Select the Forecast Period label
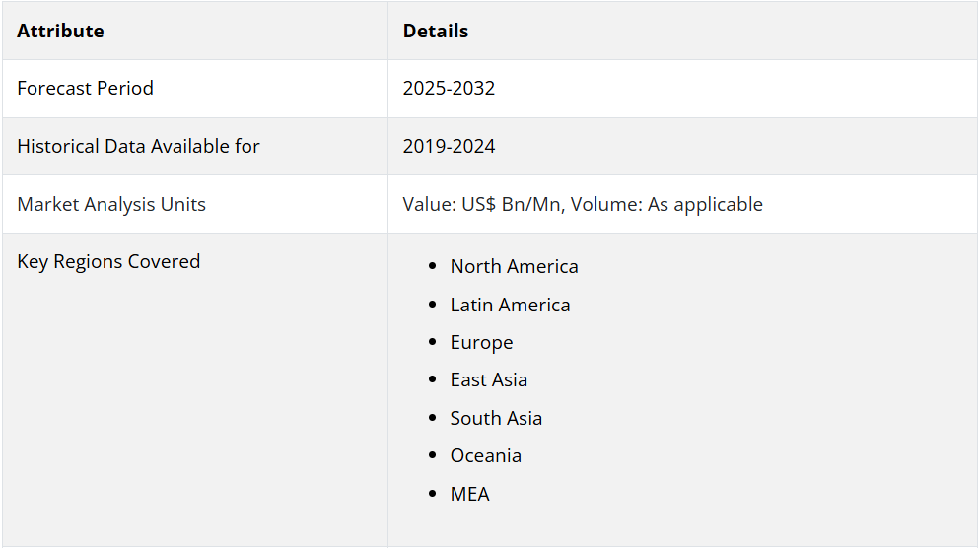Viewport: 980px width, 548px height. coord(85,88)
